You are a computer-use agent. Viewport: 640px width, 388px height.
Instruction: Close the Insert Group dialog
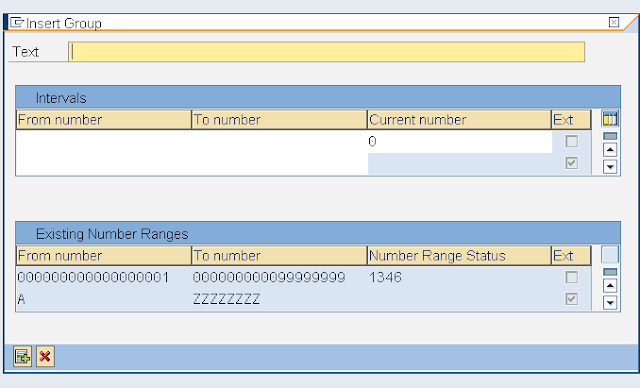pos(613,22)
